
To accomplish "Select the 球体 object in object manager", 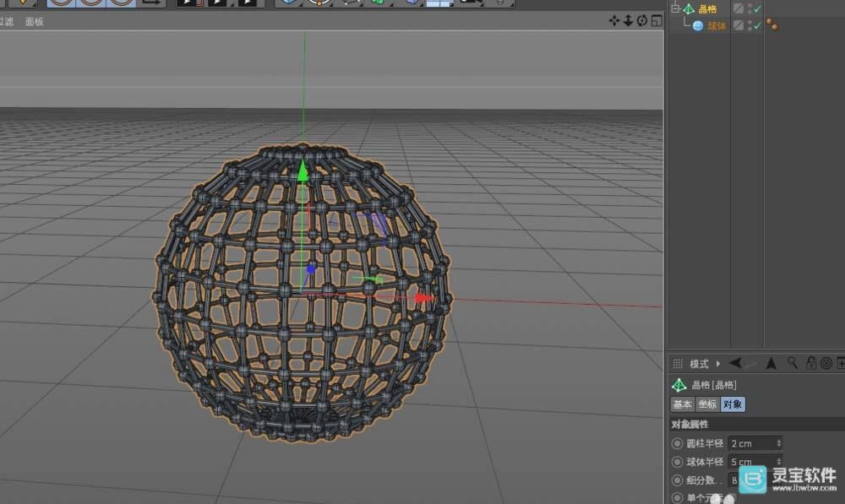I will pos(717,25).
